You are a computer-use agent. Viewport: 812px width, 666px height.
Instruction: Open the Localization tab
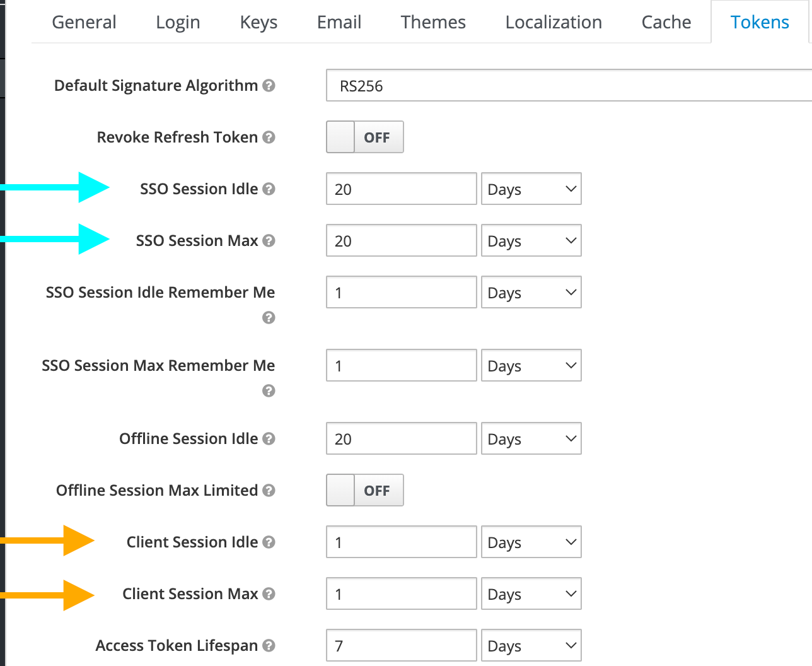coord(554,23)
